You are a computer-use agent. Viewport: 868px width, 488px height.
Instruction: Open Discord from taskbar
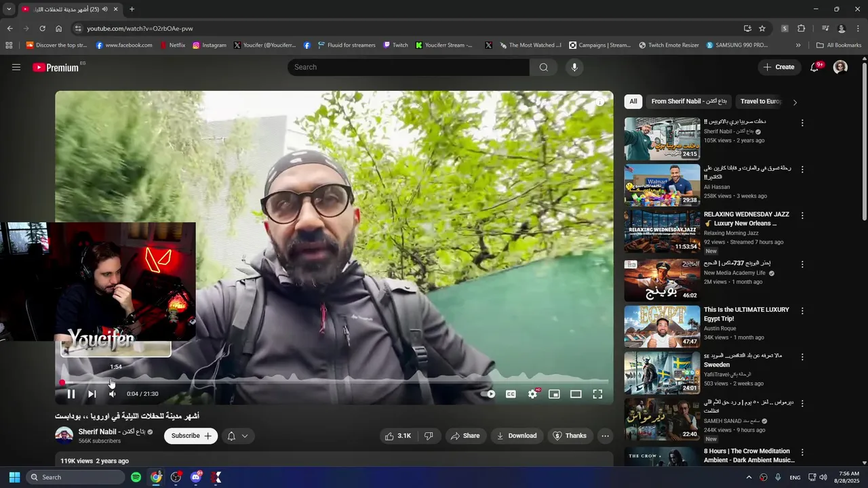[196, 477]
